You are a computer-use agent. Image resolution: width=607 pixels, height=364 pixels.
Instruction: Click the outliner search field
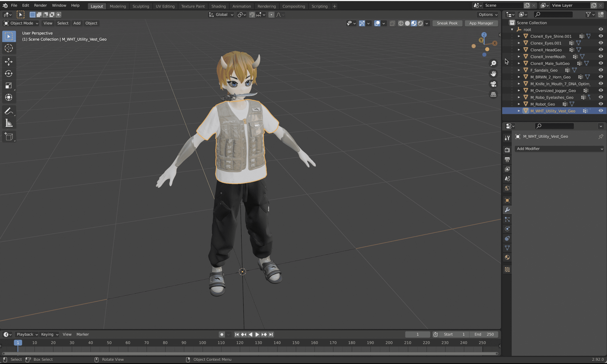554,14
